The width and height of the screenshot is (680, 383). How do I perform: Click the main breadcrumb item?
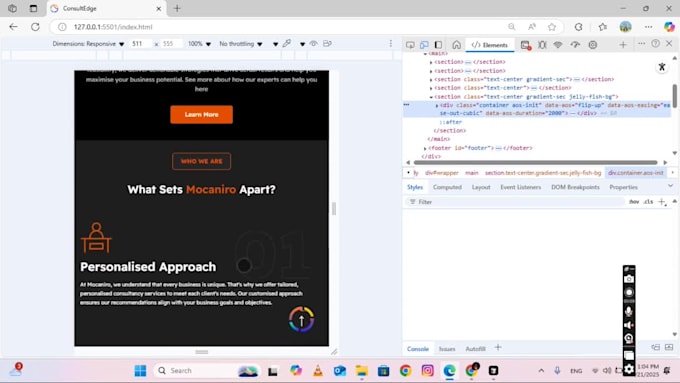click(x=471, y=173)
